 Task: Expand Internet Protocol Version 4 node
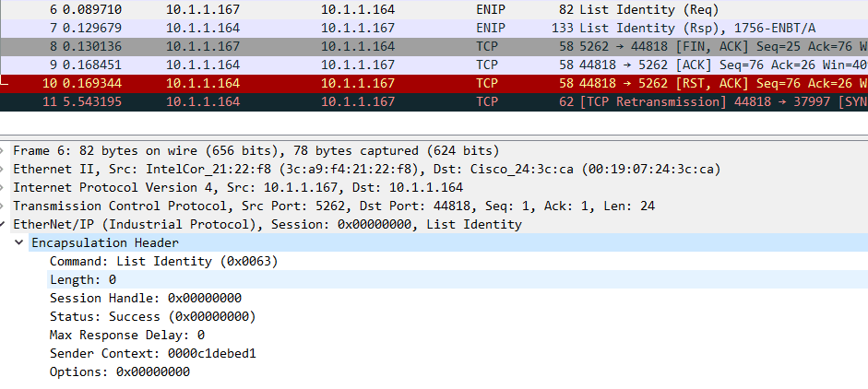3,187
